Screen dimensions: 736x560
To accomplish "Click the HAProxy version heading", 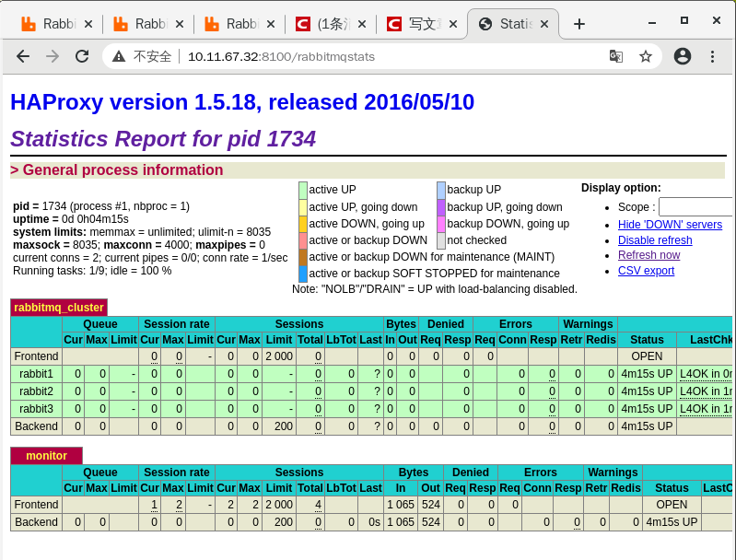I will [242, 102].
